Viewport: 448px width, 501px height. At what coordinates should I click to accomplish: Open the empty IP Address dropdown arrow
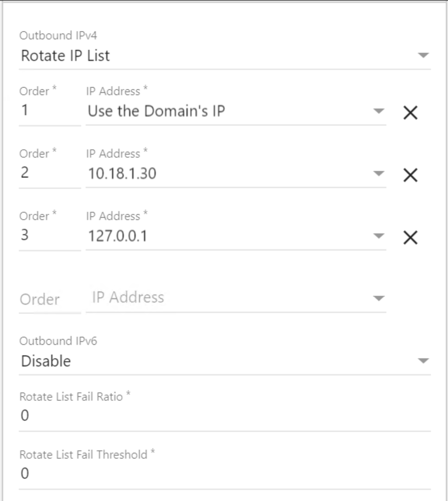[x=378, y=299]
